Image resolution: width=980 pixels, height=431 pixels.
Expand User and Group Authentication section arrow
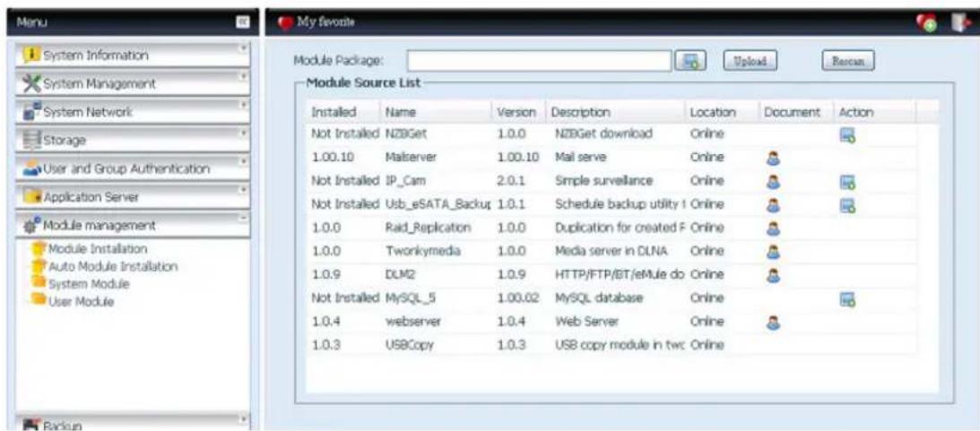click(245, 160)
